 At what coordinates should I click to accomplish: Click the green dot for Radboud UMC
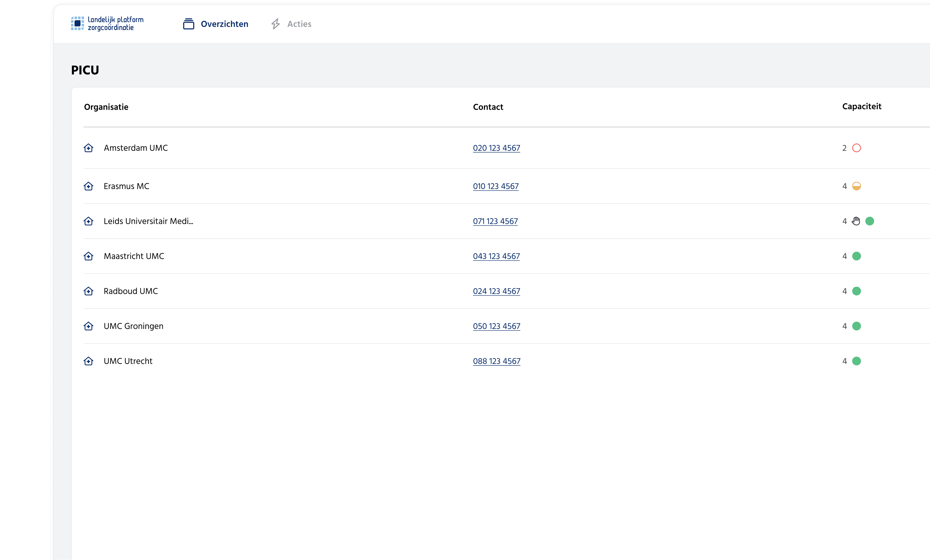[856, 291]
